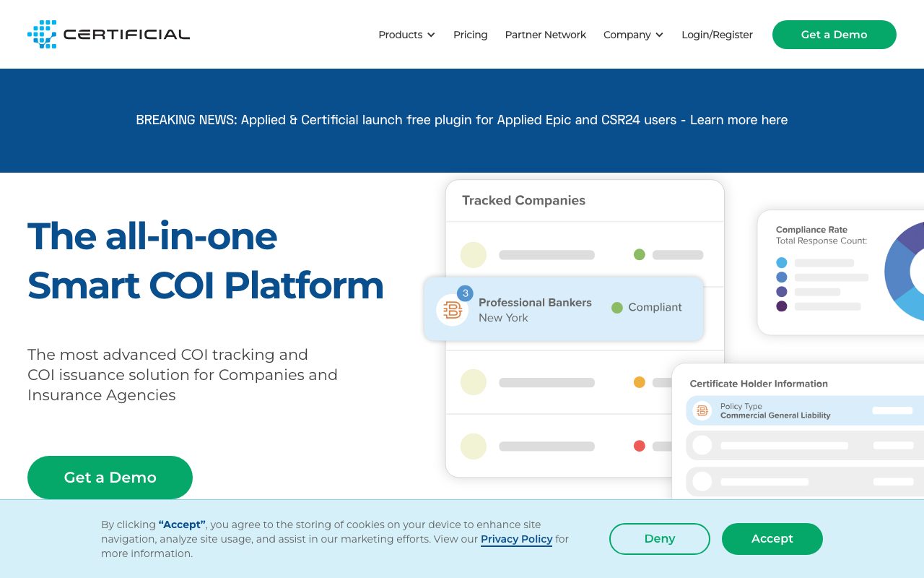This screenshot has width=924, height=578.
Task: Click the orange status dot in Tracked Companies
Action: [x=639, y=382]
